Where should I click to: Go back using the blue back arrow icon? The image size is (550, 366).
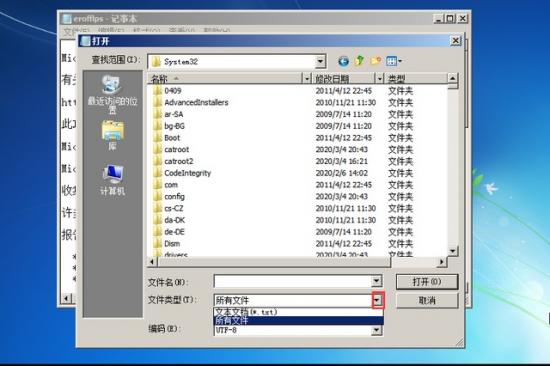point(343,61)
